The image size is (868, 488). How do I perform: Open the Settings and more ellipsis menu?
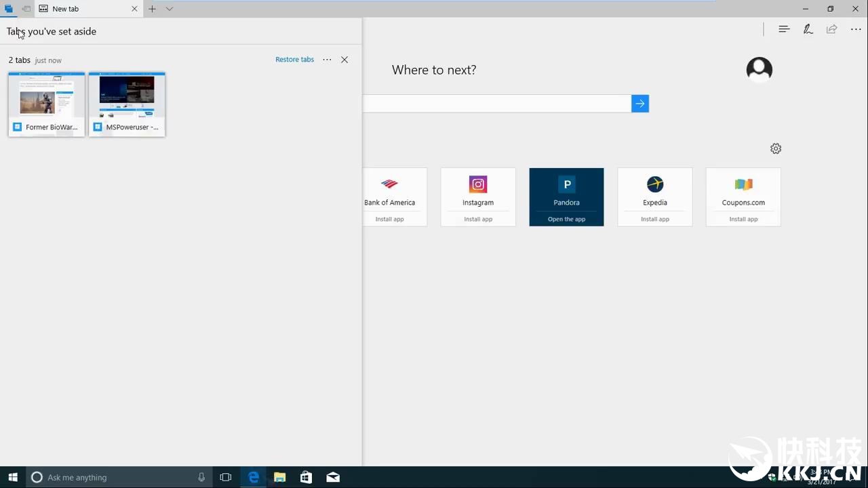coord(856,29)
